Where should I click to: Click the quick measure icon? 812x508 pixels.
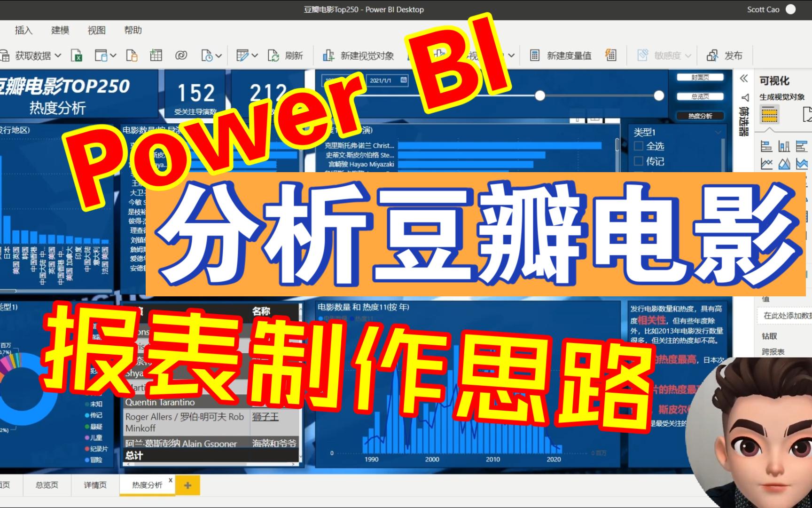tap(611, 55)
